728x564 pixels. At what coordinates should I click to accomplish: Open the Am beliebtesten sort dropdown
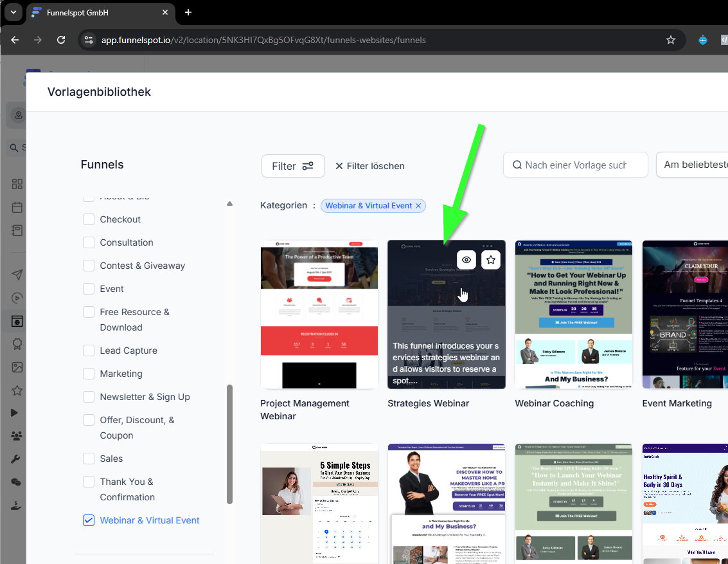pyautogui.click(x=692, y=165)
